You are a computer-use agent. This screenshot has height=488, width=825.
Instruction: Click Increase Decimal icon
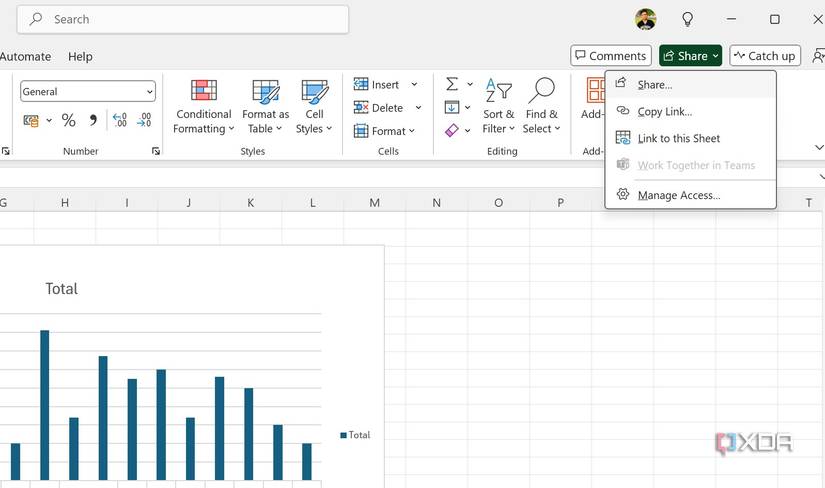(120, 120)
